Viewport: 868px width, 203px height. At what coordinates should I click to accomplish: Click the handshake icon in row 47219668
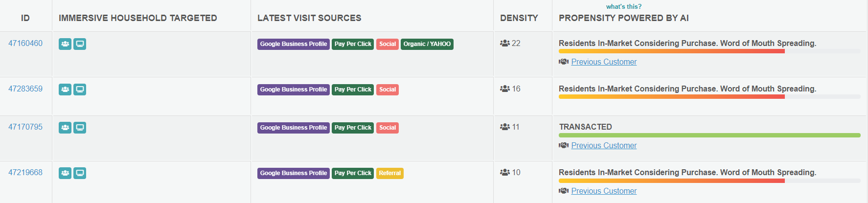pos(564,191)
